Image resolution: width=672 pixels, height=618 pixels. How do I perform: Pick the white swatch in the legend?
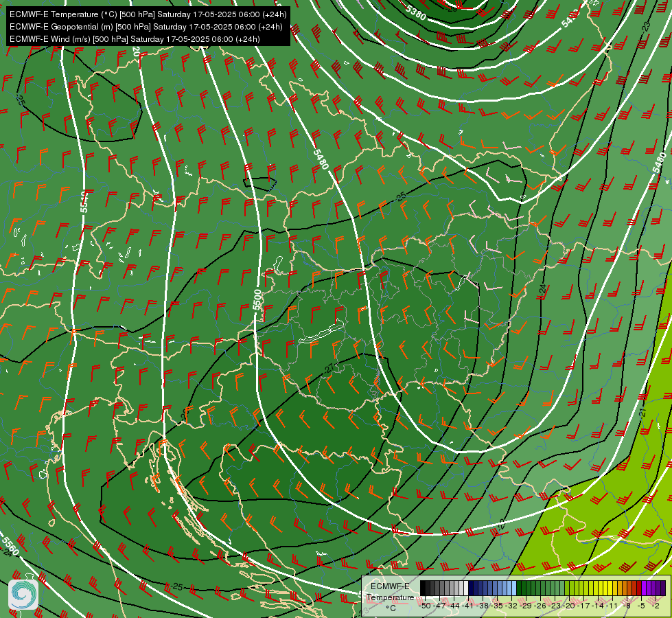tap(466, 588)
